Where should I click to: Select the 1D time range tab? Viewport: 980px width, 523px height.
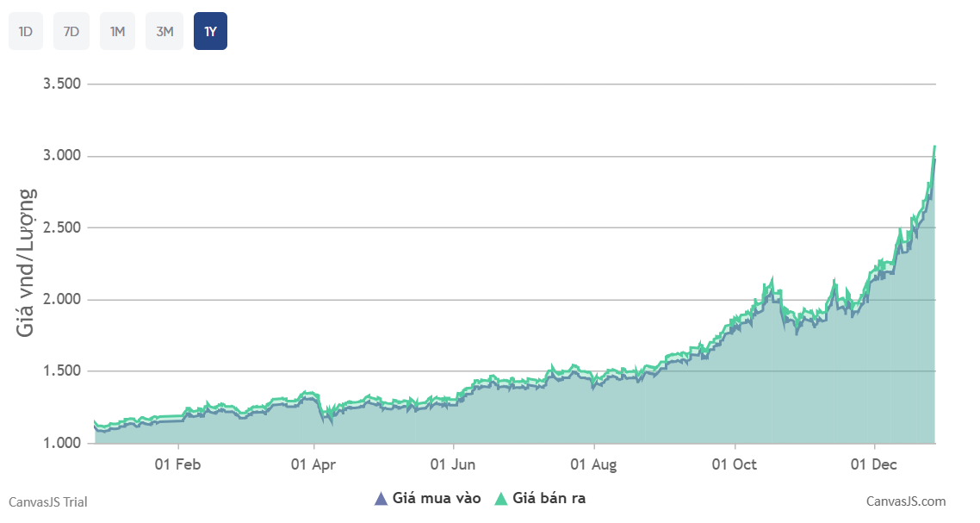[26, 32]
